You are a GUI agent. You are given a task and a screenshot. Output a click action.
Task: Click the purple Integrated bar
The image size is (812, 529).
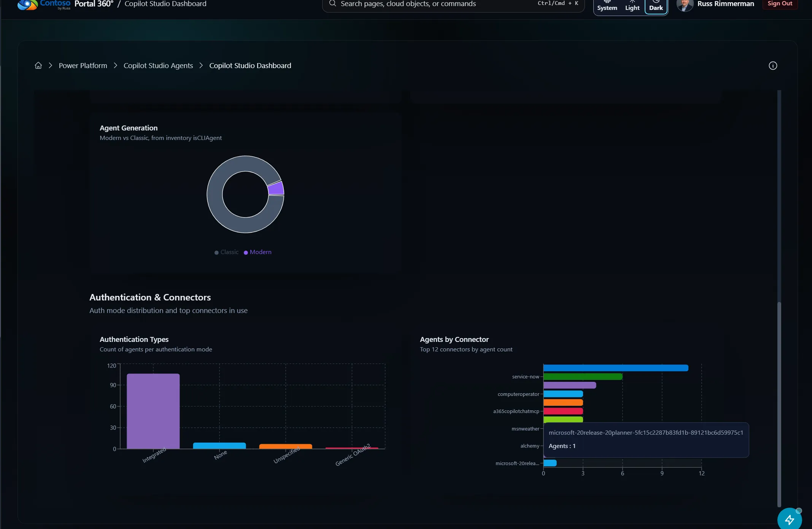153,411
